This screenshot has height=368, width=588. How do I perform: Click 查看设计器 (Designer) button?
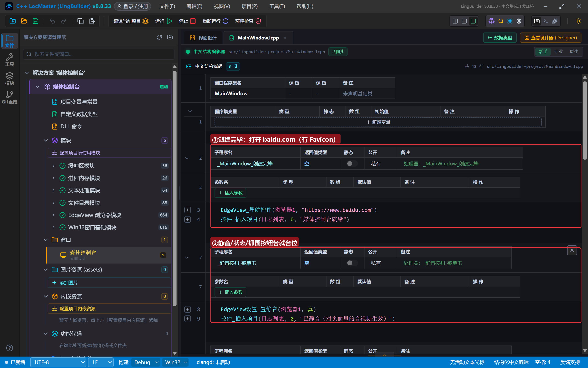(551, 38)
